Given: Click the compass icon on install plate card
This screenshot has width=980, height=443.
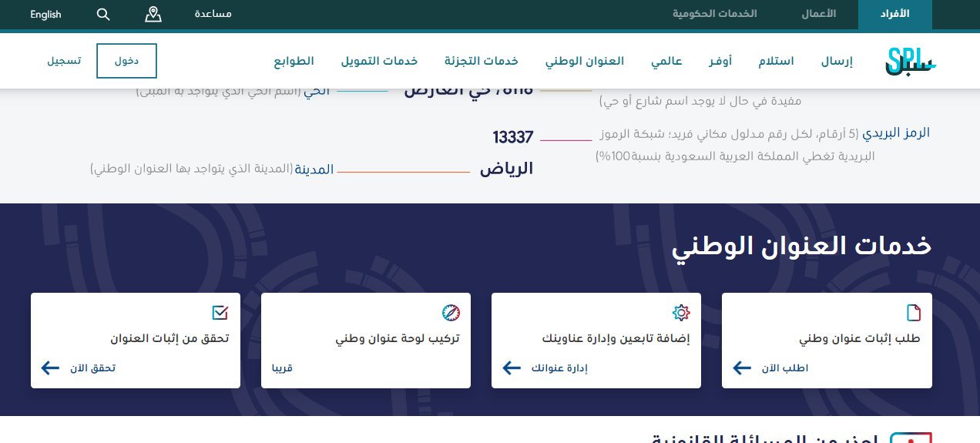Looking at the screenshot, I should (x=451, y=312).
